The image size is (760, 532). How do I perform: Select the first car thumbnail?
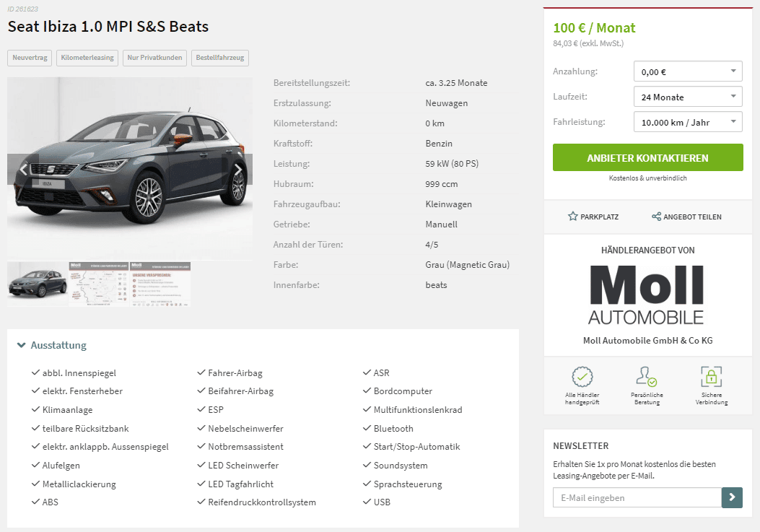(x=38, y=284)
